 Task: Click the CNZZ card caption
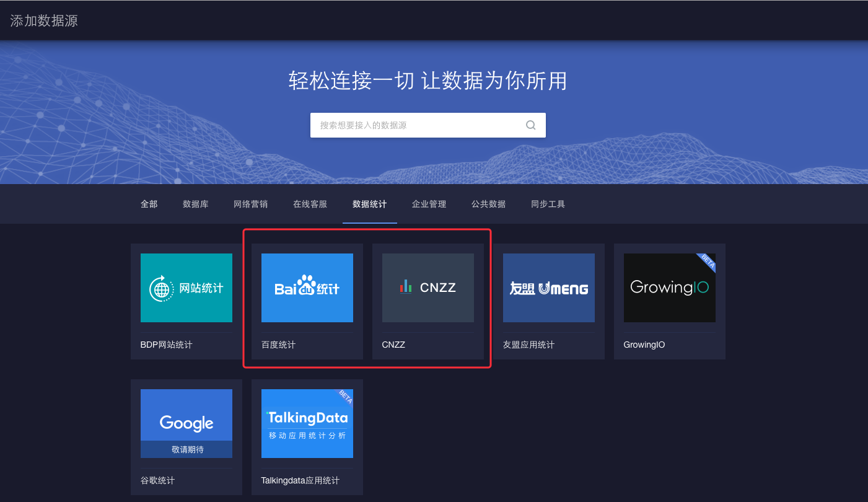[x=393, y=345]
